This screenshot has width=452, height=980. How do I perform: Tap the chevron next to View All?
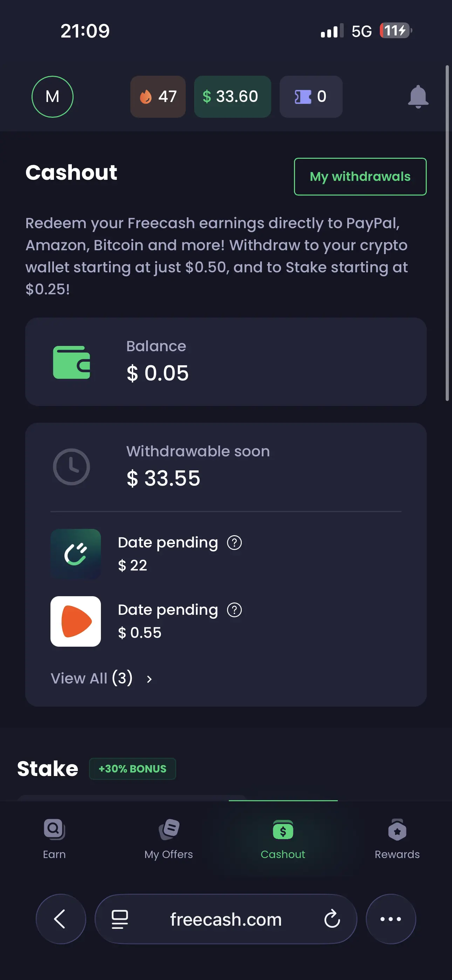point(149,679)
